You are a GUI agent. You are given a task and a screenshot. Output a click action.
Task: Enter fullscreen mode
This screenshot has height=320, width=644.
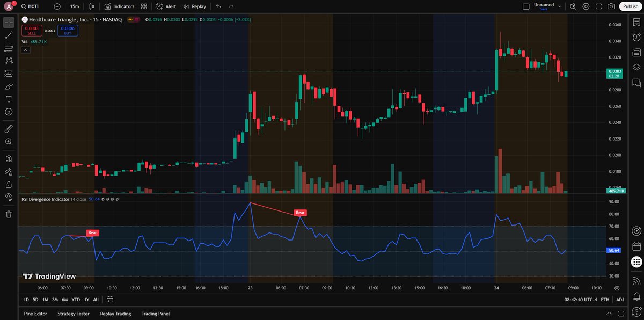[x=598, y=6]
